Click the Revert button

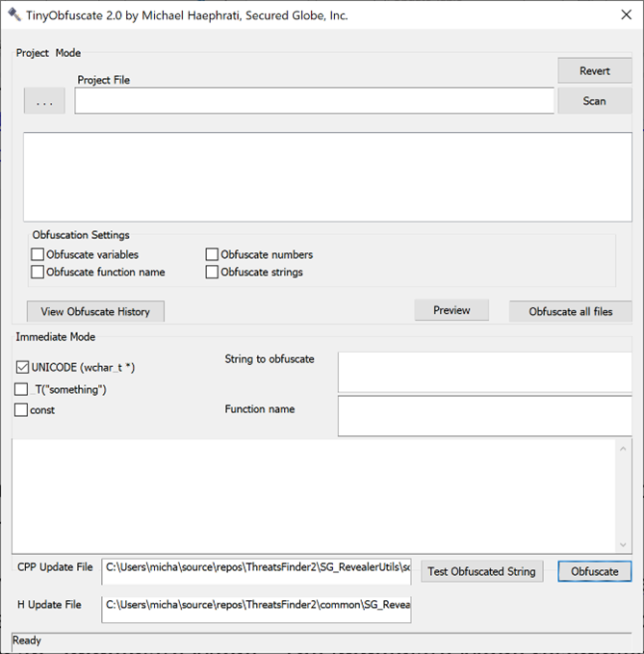coord(595,71)
